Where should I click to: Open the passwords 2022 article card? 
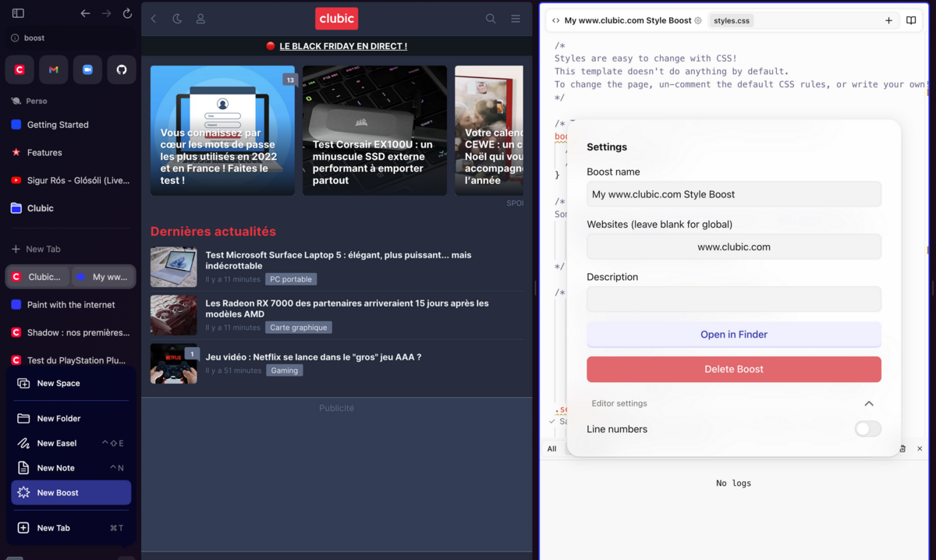[222, 130]
